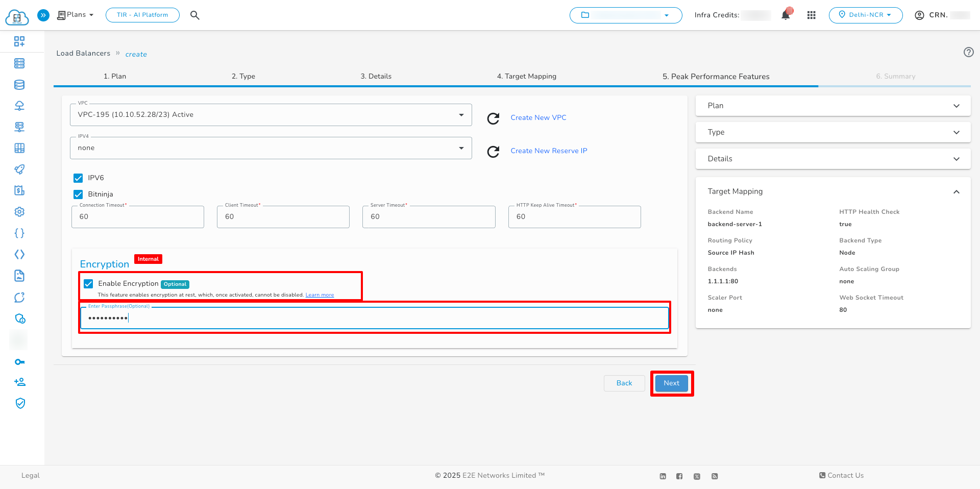Switch to the Target Mapping step tab
Viewport: 980px width, 489px height.
pos(526,76)
